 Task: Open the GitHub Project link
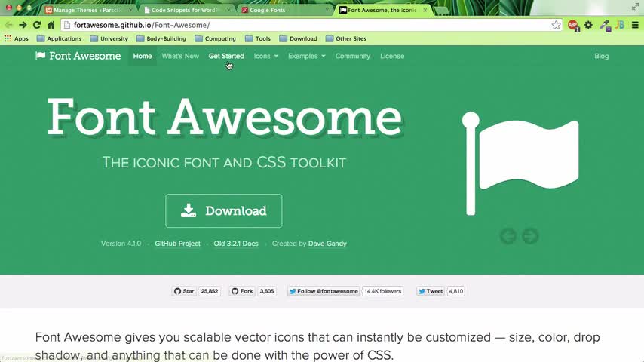(177, 244)
